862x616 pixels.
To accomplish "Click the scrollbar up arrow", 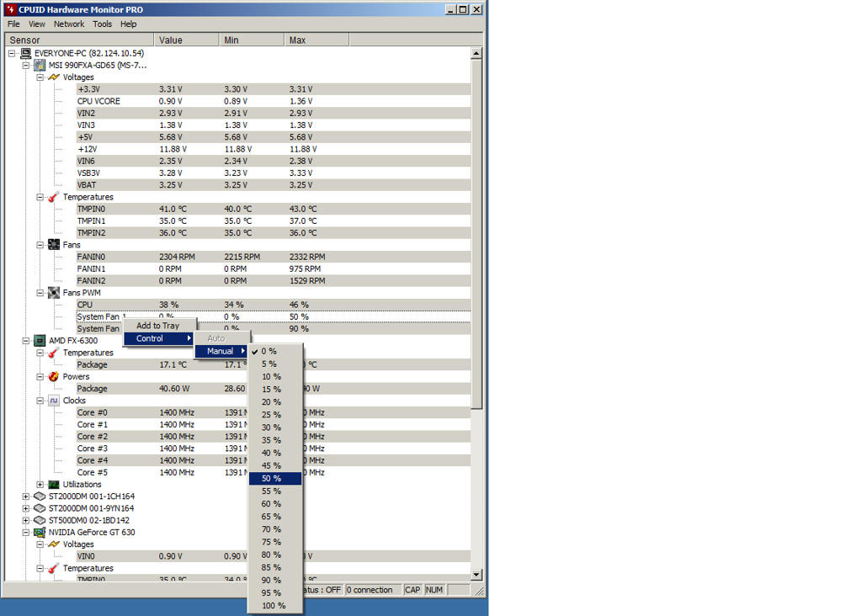I will tap(476, 53).
